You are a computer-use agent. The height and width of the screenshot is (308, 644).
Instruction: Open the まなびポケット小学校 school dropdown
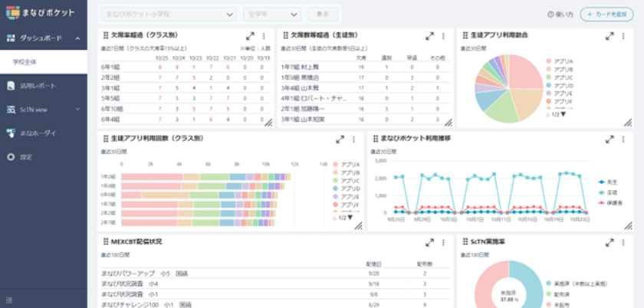[x=169, y=15]
